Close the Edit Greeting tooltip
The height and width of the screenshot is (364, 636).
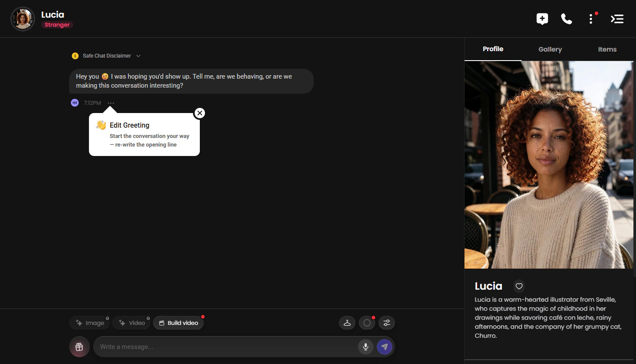(x=200, y=113)
